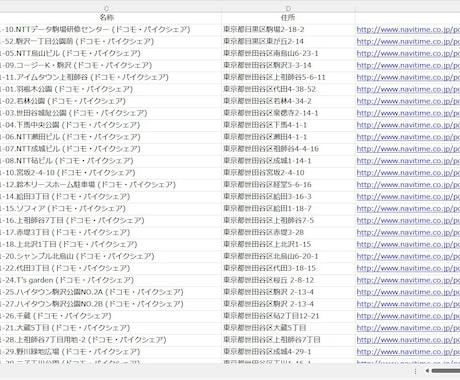Select the address cell 上祖師谷7-5
Viewport: 460px width, 380px height.
288,221
